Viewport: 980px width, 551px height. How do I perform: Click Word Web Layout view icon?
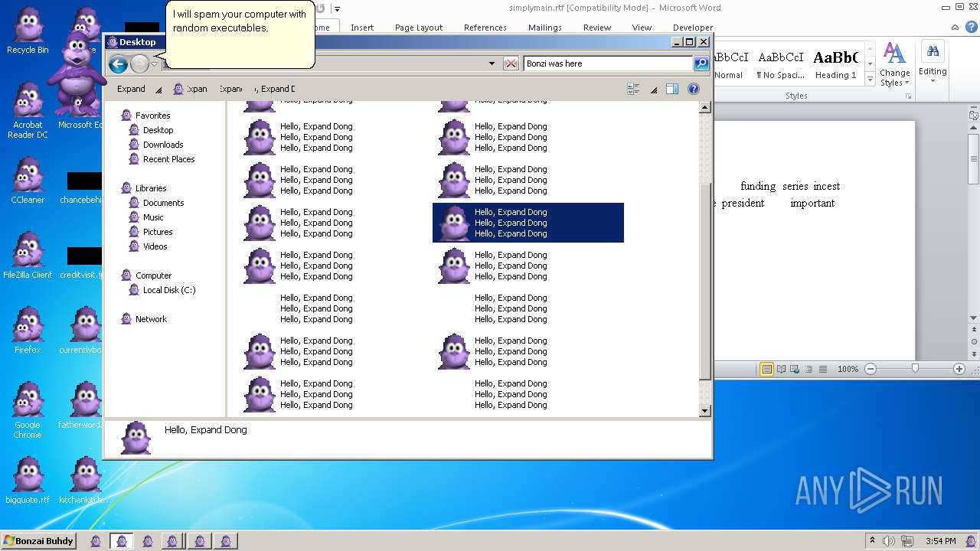tap(795, 369)
